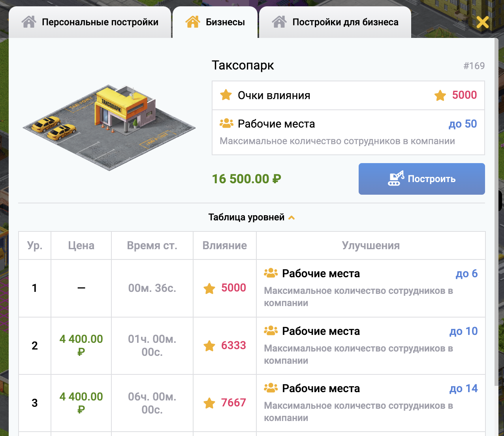Click the #169 building id
The height and width of the screenshot is (436, 504).
pyautogui.click(x=474, y=66)
